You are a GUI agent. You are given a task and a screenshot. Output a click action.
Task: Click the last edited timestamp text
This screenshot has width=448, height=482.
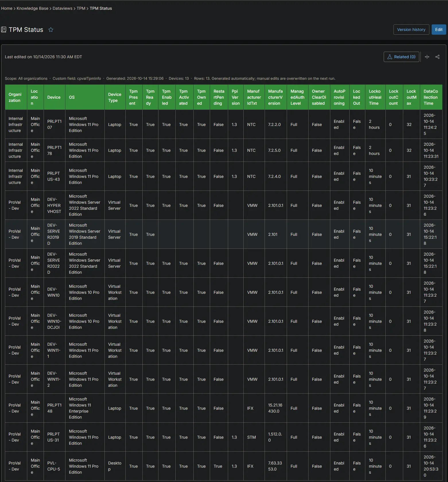43,57
